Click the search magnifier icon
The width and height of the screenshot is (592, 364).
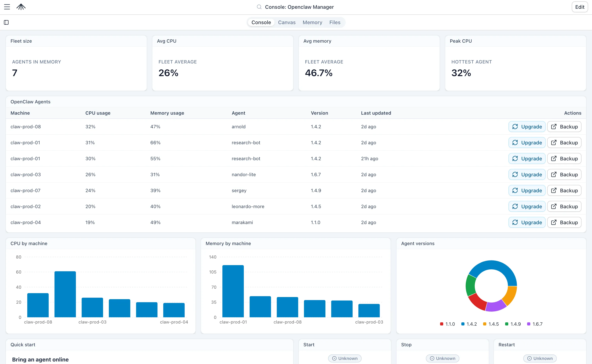pyautogui.click(x=259, y=7)
